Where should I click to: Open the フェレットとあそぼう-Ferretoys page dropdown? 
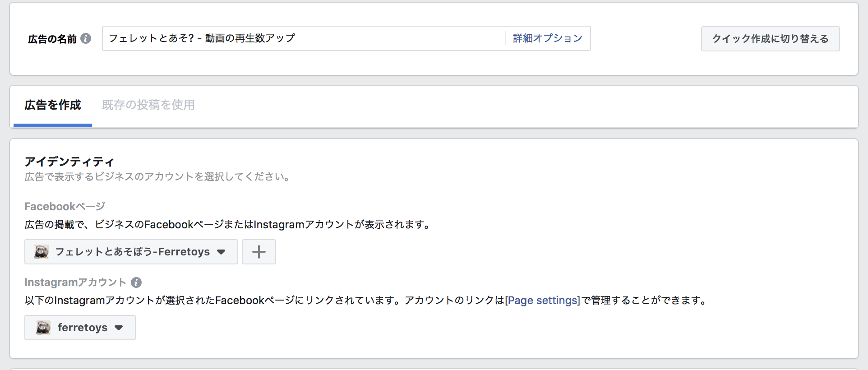click(x=131, y=252)
